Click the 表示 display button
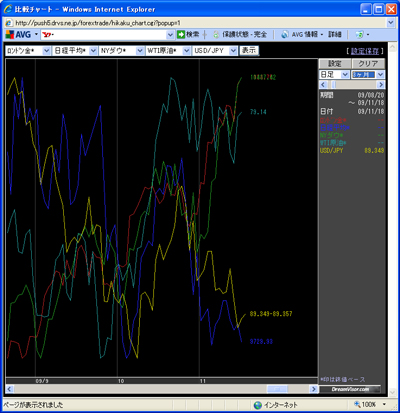 point(249,50)
